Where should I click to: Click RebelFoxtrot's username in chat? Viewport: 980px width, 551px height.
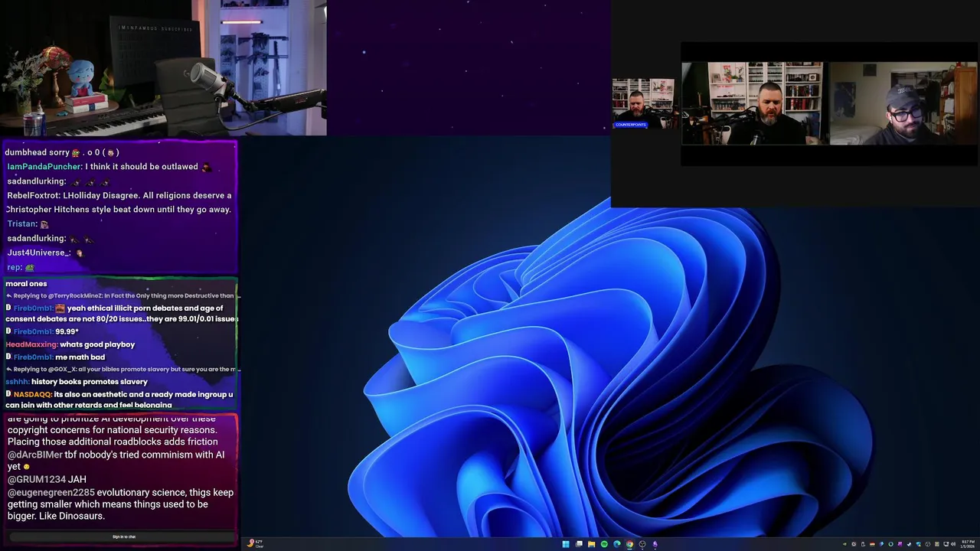coord(33,195)
